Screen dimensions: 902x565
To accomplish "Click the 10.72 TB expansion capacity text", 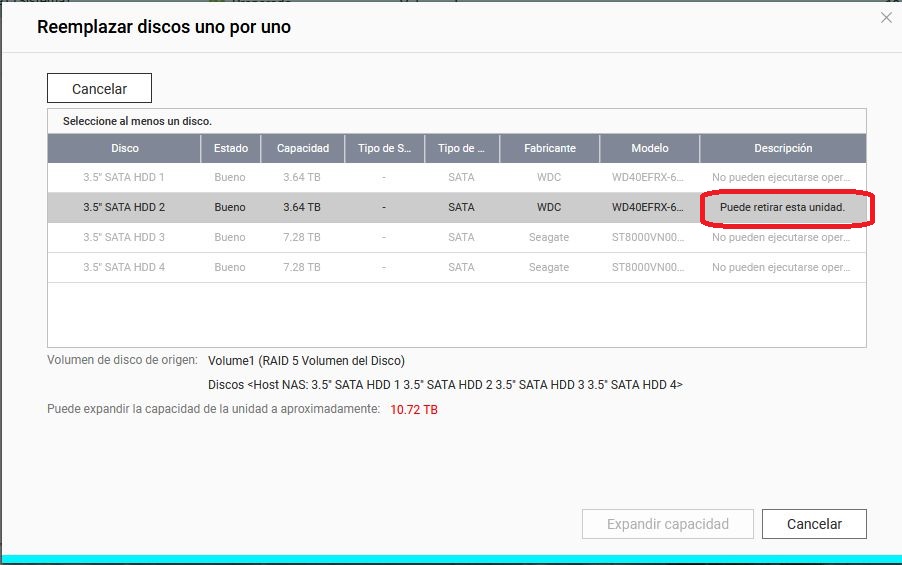I will coord(414,410).
